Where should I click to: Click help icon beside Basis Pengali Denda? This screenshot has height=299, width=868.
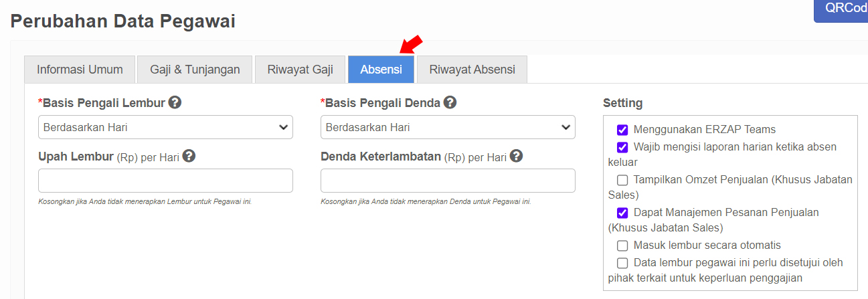point(450,102)
